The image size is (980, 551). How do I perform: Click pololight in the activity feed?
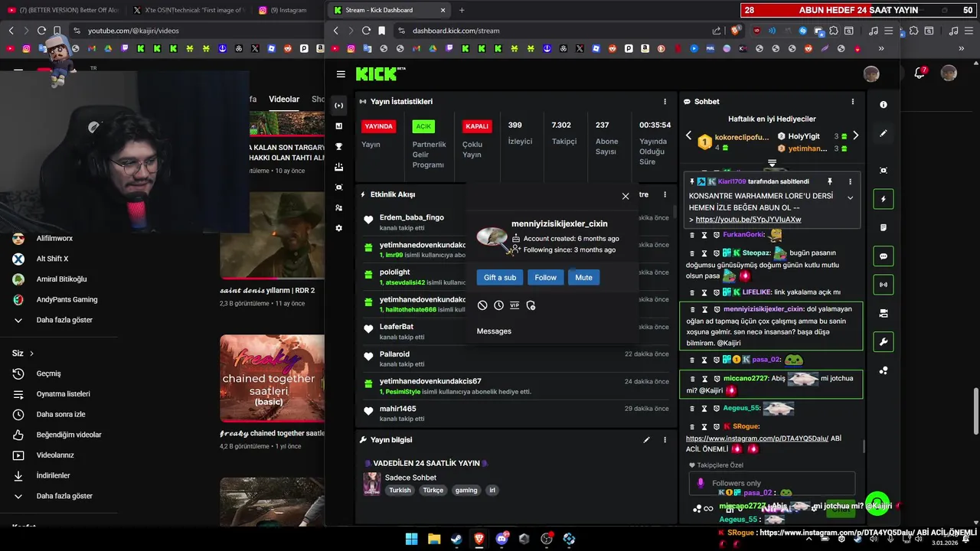[395, 272]
